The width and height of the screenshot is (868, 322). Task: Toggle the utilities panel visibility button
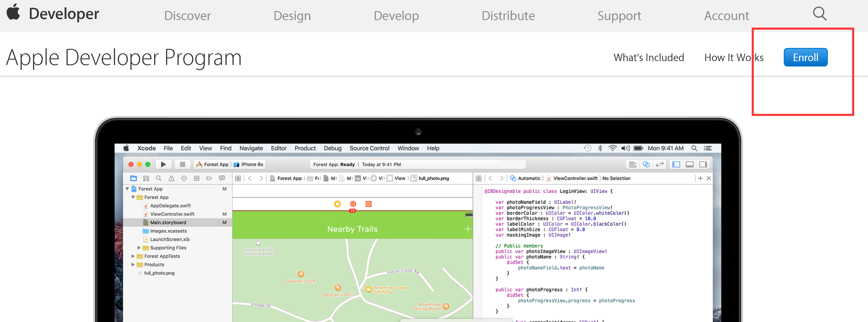click(x=703, y=164)
